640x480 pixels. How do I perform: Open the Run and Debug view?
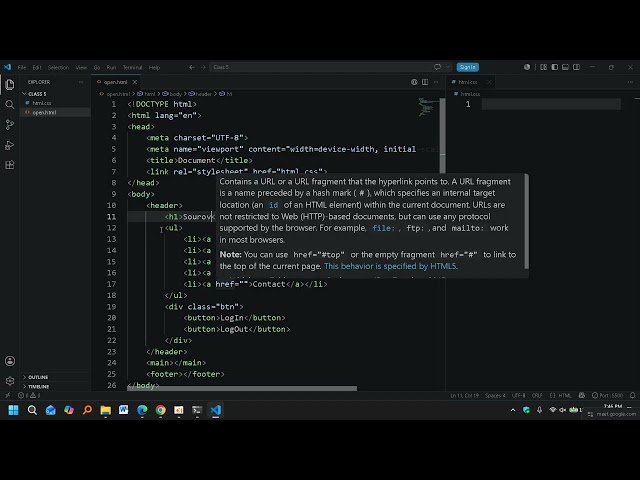tap(10, 145)
